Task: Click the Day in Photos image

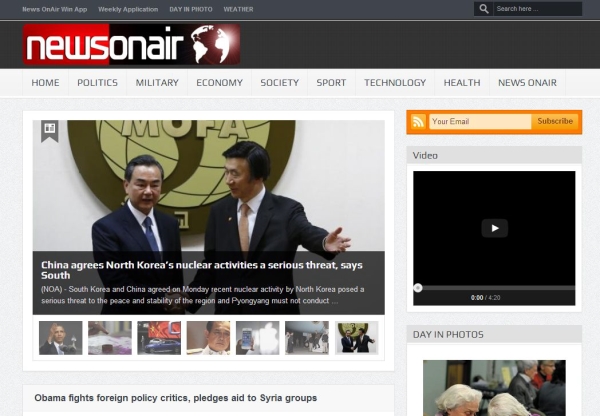Action: 494,388
